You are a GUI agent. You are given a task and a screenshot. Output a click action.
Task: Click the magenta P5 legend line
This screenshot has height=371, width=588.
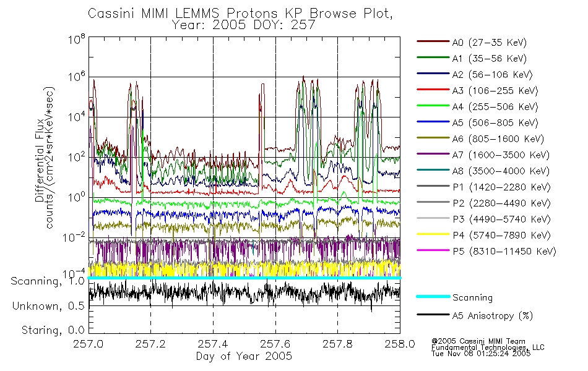pos(433,250)
